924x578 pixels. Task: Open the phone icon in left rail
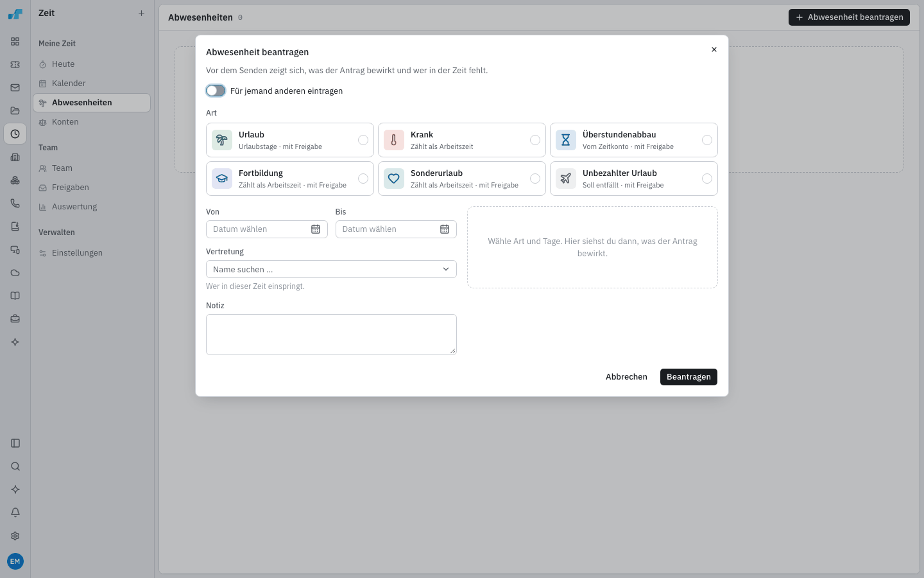point(15,204)
